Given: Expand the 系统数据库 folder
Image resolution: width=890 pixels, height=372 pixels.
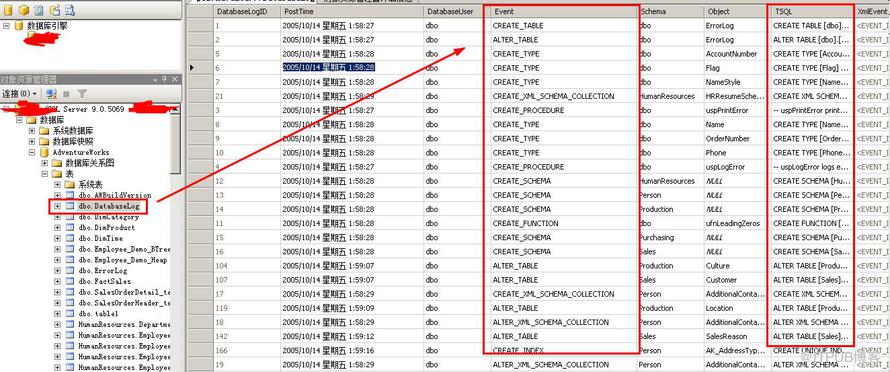Looking at the screenshot, I should coord(32,131).
